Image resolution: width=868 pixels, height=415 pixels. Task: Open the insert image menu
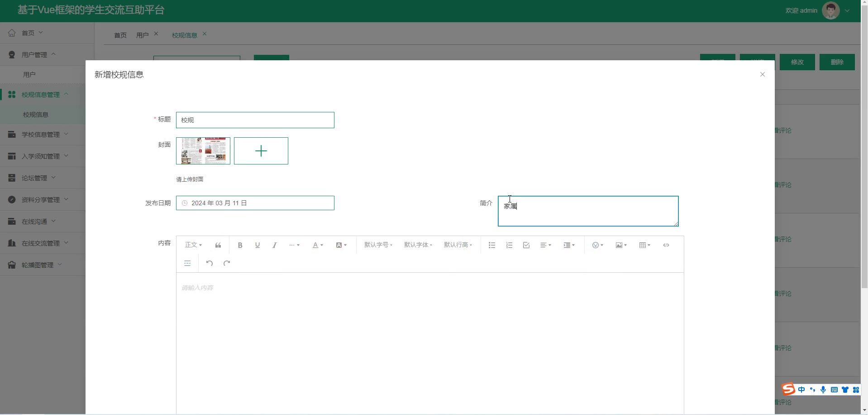(x=621, y=245)
